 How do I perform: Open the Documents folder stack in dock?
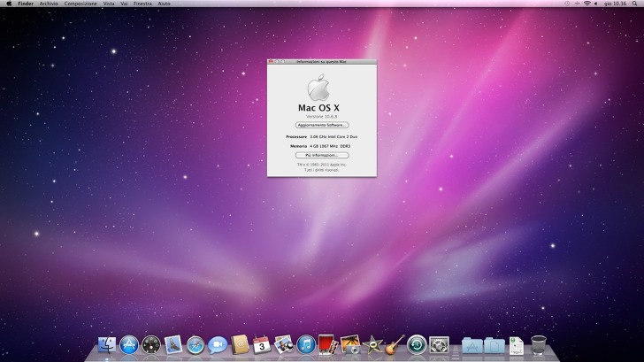coord(494,345)
